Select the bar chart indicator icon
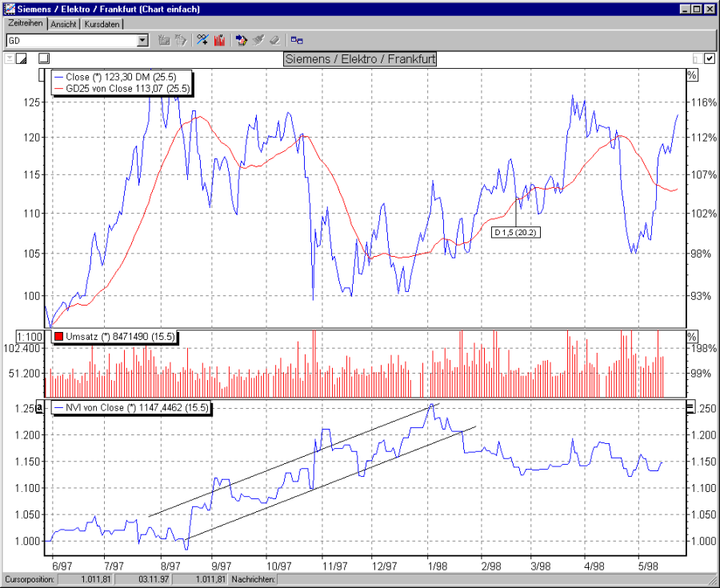This screenshot has width=720, height=588. [x=219, y=39]
